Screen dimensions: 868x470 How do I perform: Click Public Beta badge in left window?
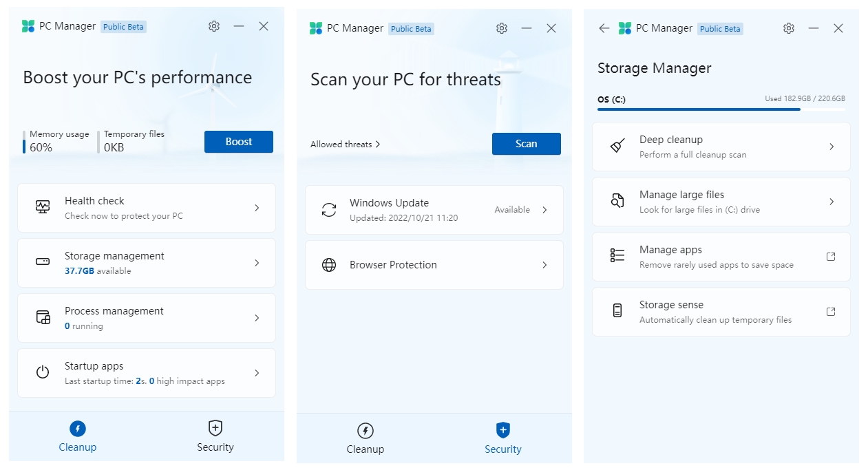[124, 27]
